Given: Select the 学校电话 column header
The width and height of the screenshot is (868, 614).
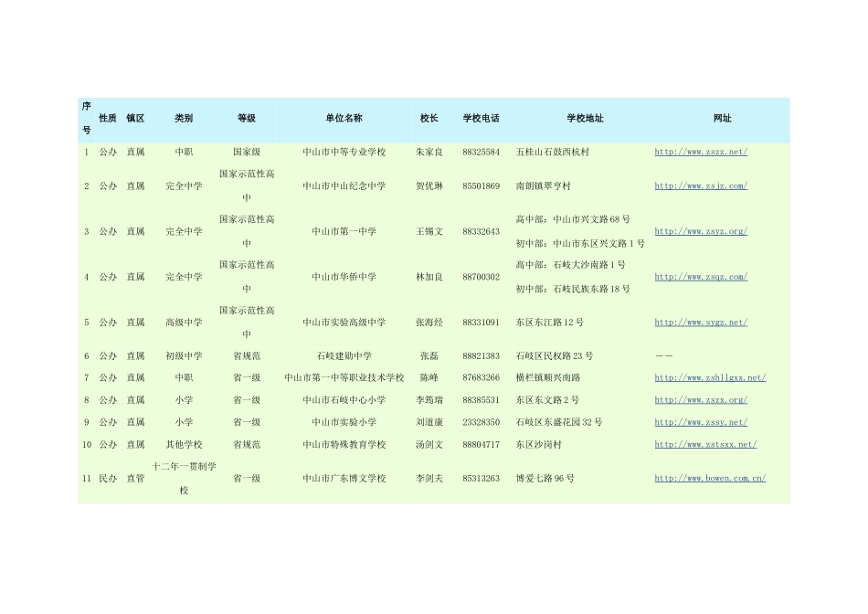Looking at the screenshot, I should [x=481, y=118].
